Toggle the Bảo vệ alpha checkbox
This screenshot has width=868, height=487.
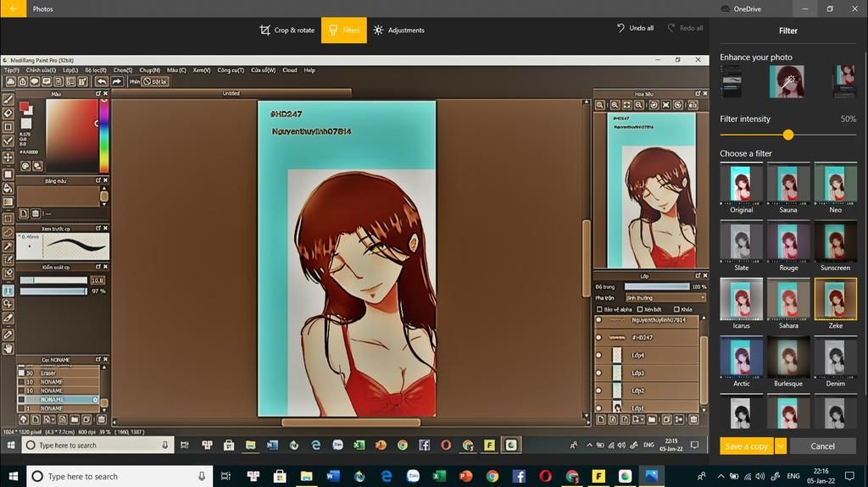click(x=599, y=309)
